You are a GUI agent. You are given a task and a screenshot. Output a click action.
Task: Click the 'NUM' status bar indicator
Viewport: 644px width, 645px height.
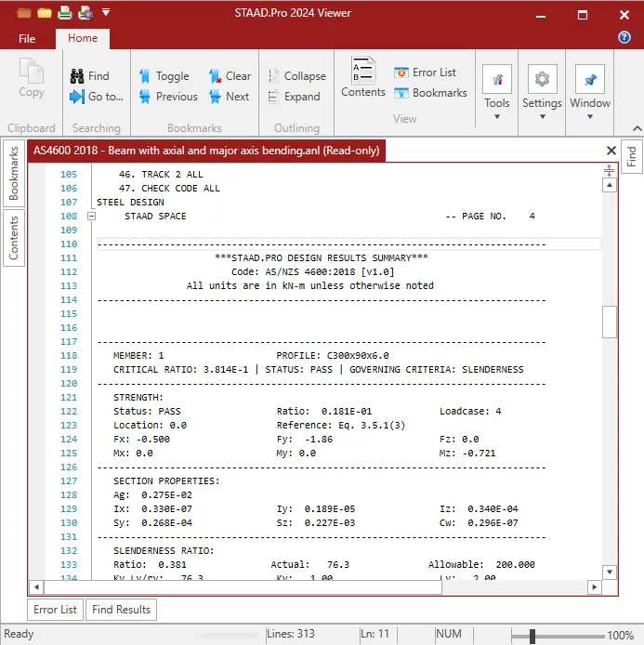click(449, 634)
